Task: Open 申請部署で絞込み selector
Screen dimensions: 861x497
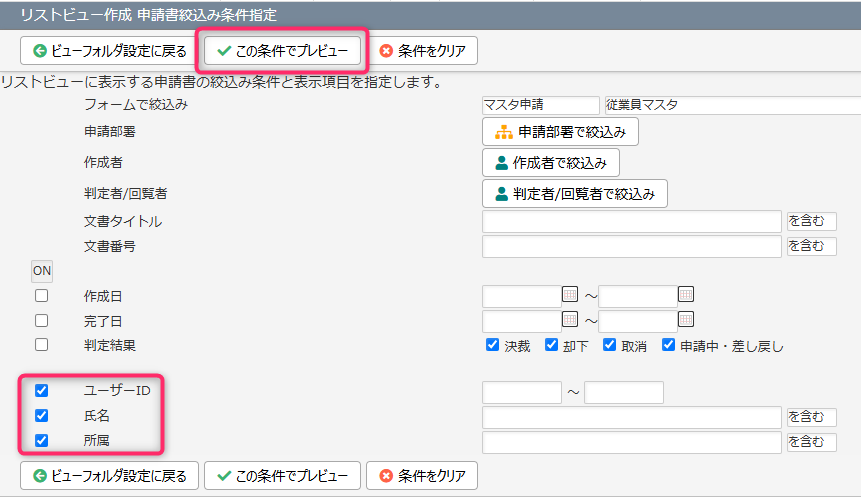Action: tap(560, 132)
